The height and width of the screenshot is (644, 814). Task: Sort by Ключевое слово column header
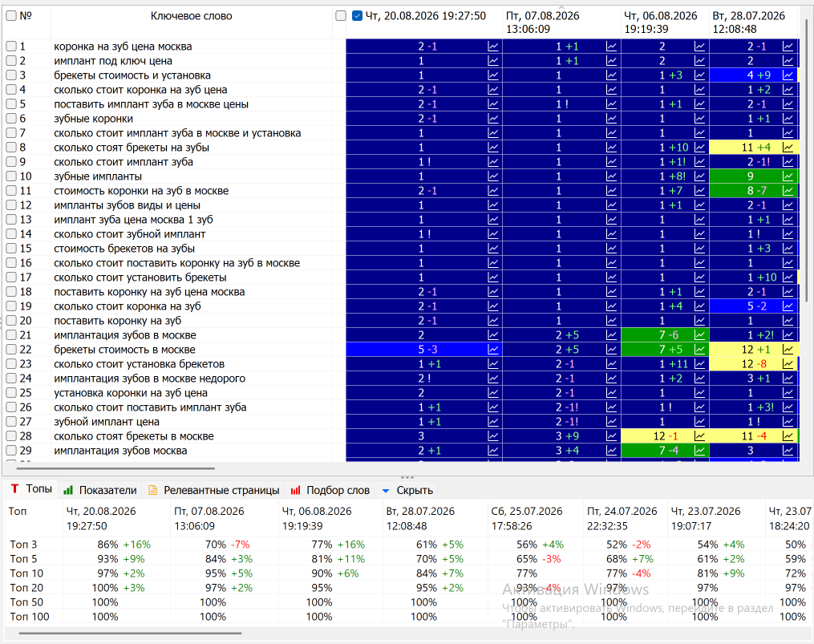pos(191,16)
